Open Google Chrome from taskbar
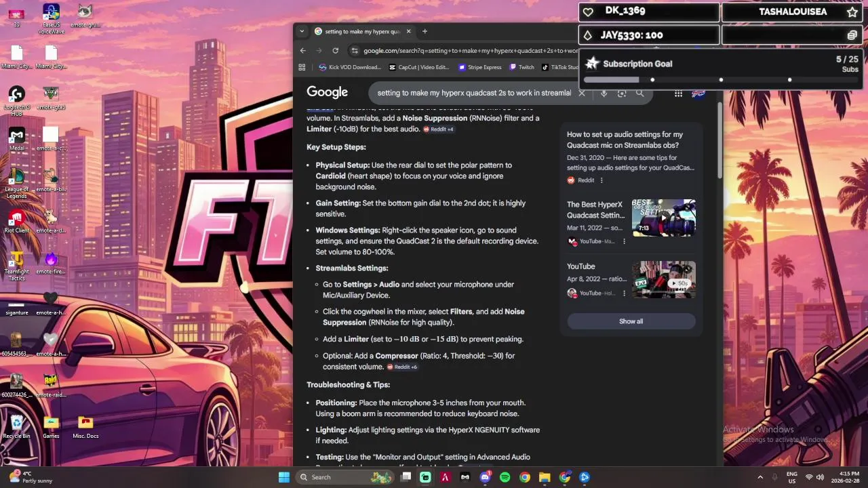Screen dimensions: 868x488 tap(525, 477)
